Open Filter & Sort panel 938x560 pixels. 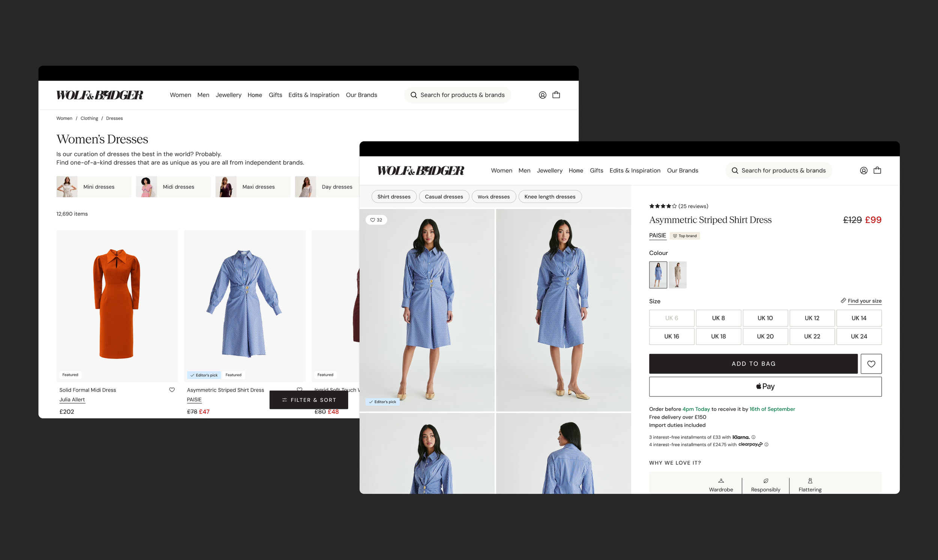308,400
